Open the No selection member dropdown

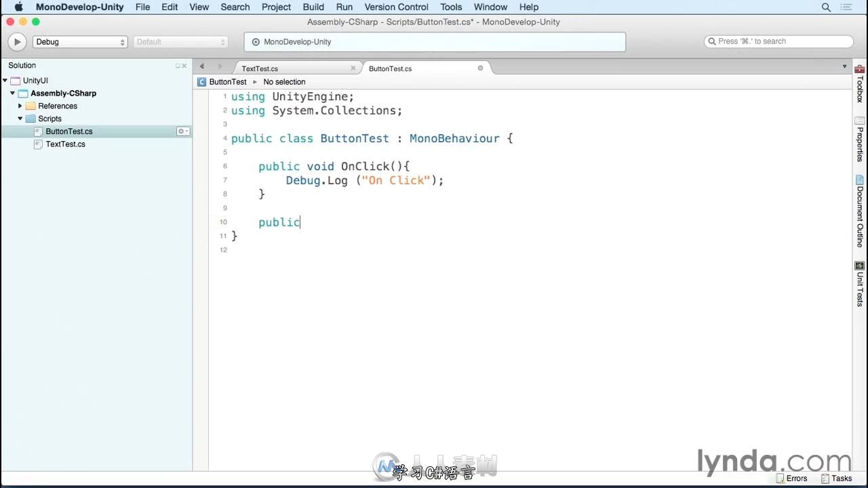(x=284, y=82)
